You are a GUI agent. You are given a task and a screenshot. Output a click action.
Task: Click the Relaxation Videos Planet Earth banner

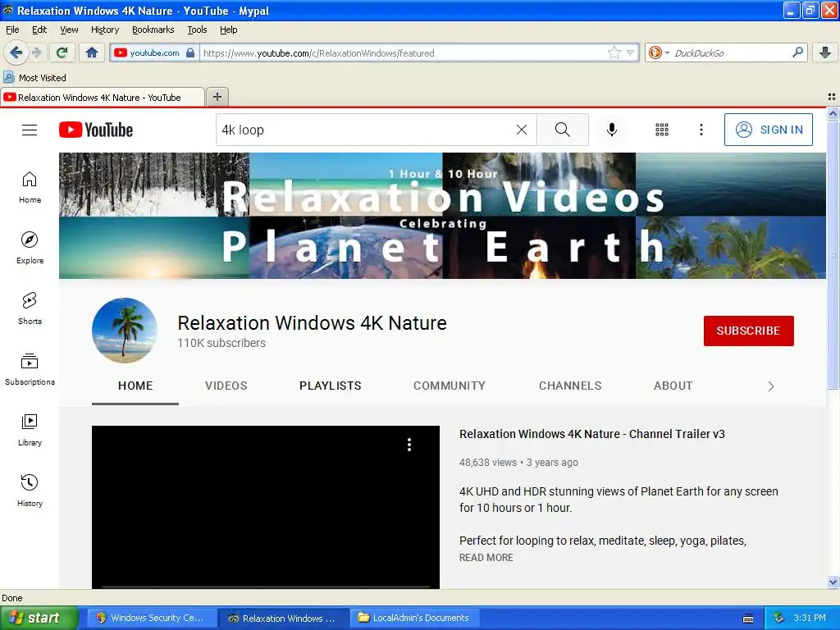point(442,216)
